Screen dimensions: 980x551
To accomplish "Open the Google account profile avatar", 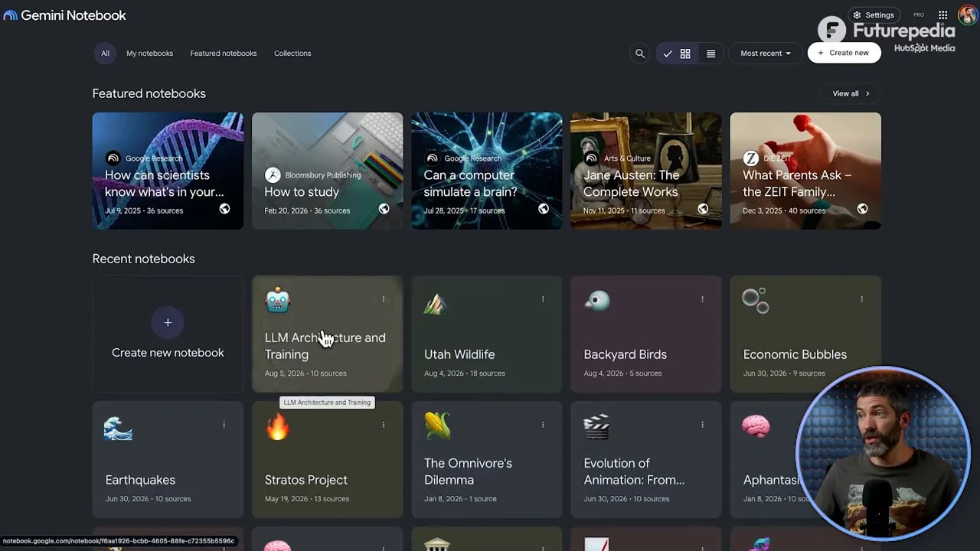I will 968,15.
